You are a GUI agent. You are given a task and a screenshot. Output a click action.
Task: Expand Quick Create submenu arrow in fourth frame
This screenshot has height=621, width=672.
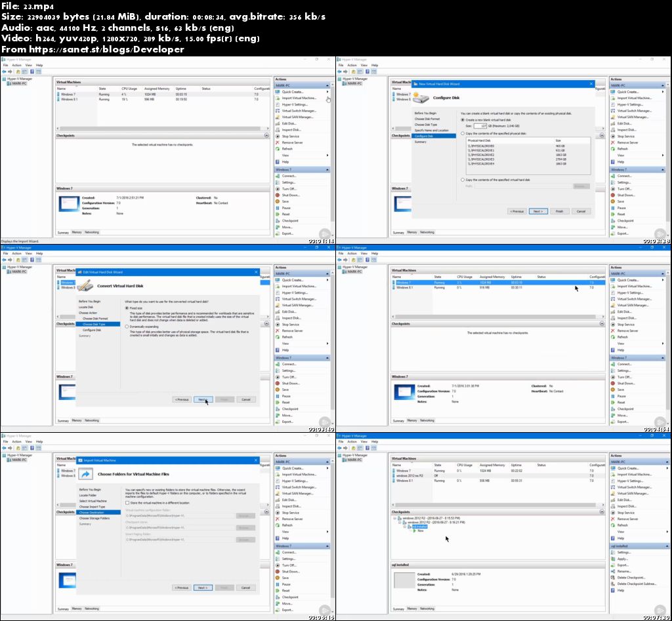pyautogui.click(x=663, y=280)
